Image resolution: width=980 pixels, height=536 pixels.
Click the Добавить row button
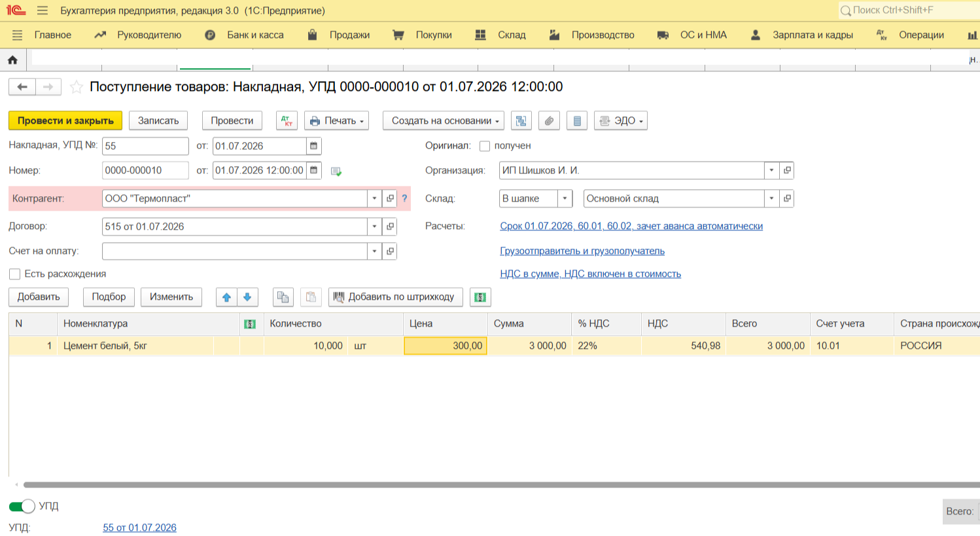point(39,297)
